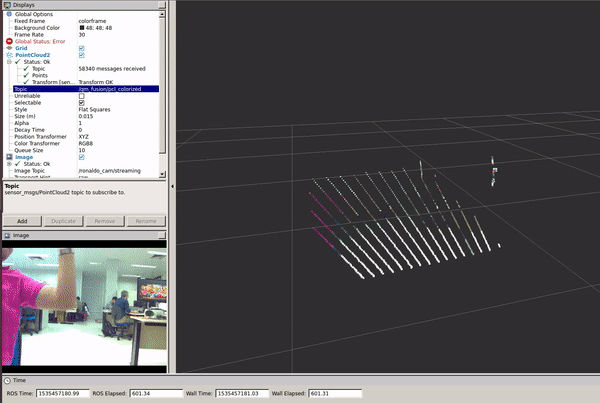600x403 pixels.
Task: Click the PointCloud2 display icon
Action: coord(10,54)
